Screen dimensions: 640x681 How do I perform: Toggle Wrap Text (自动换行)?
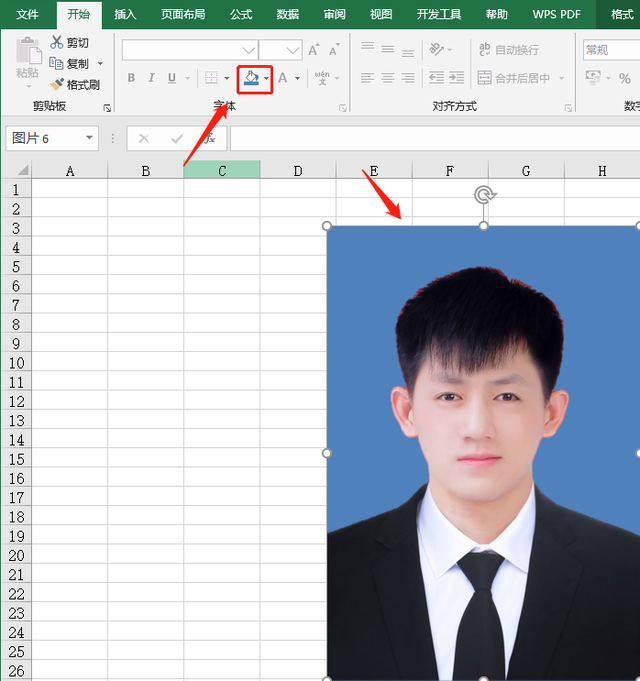click(x=509, y=50)
